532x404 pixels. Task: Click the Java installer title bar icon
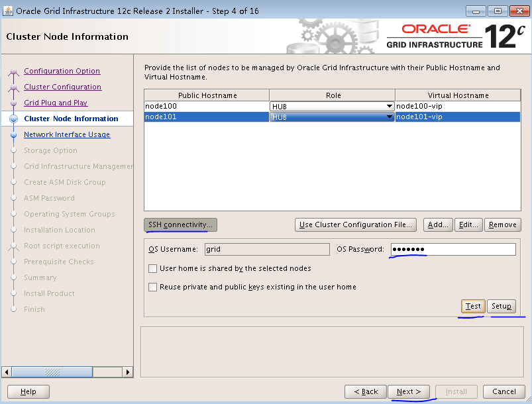(x=7, y=11)
